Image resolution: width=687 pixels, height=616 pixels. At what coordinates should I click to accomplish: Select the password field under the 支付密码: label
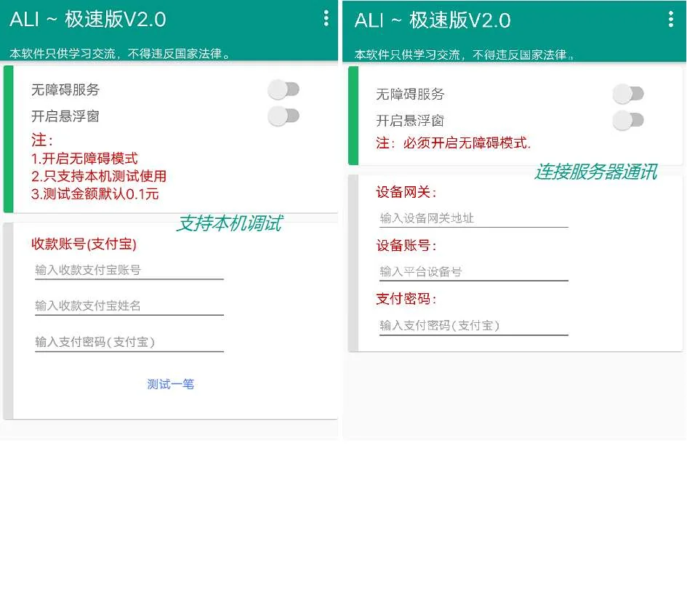click(473, 326)
